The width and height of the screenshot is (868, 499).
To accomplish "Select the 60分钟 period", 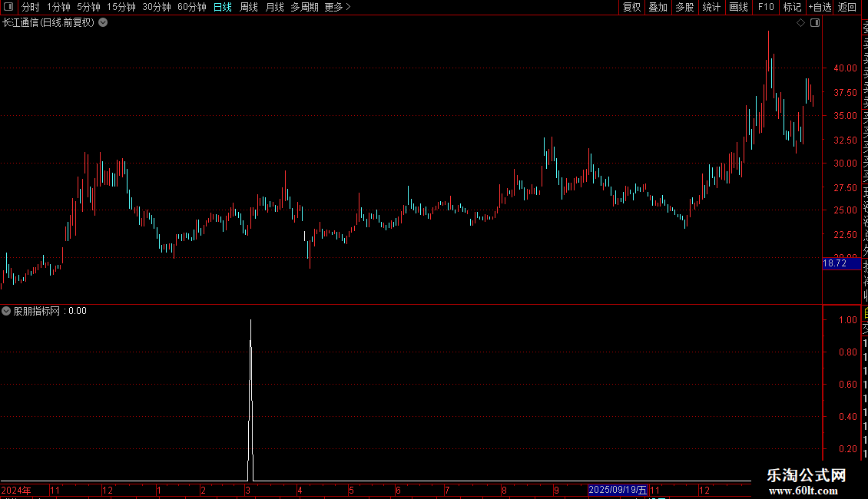I will coord(192,7).
